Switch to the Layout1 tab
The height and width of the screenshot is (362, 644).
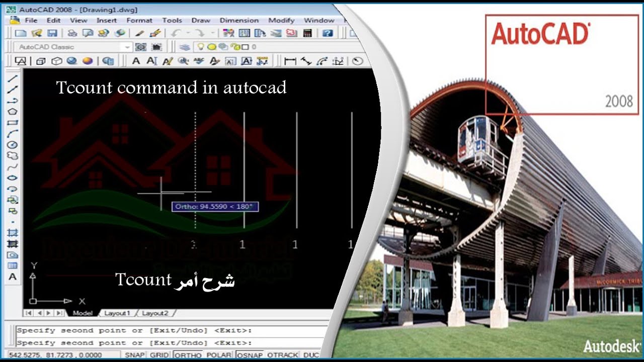click(117, 313)
